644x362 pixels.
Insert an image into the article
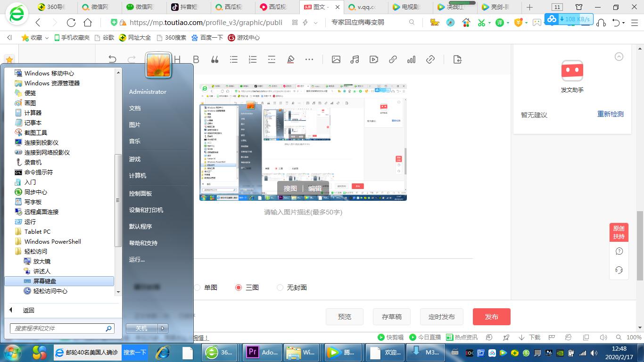(x=336, y=59)
